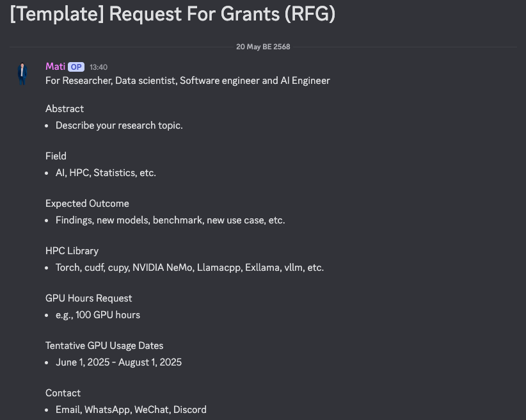Click Mati's profile avatar
This screenshot has width=526, height=420.
(23, 74)
